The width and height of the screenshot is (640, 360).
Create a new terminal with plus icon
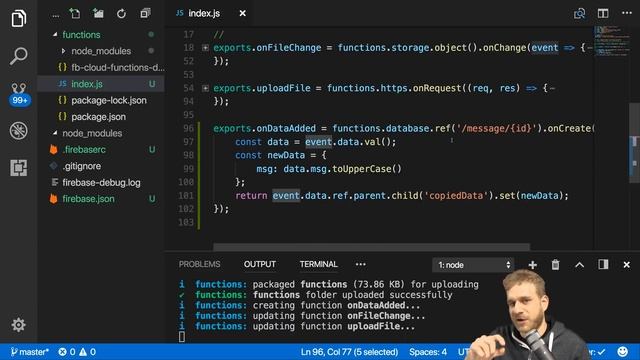(x=532, y=265)
